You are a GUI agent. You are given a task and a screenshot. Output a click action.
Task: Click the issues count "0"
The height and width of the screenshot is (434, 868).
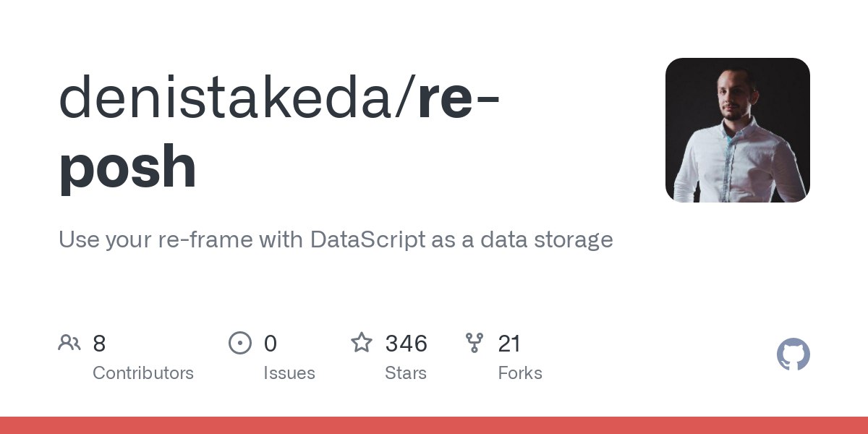pyautogui.click(x=270, y=344)
